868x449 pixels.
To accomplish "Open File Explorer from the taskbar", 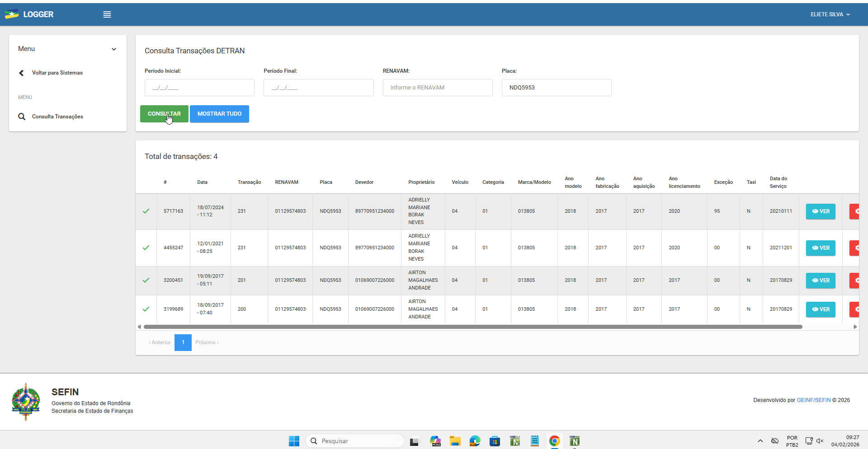I will [x=455, y=441].
